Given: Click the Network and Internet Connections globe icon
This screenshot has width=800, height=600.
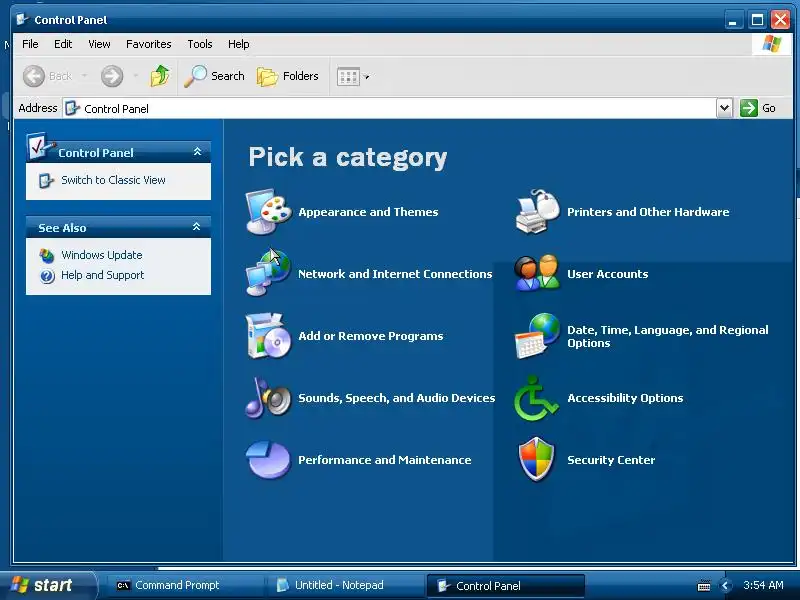Looking at the screenshot, I should (x=268, y=273).
